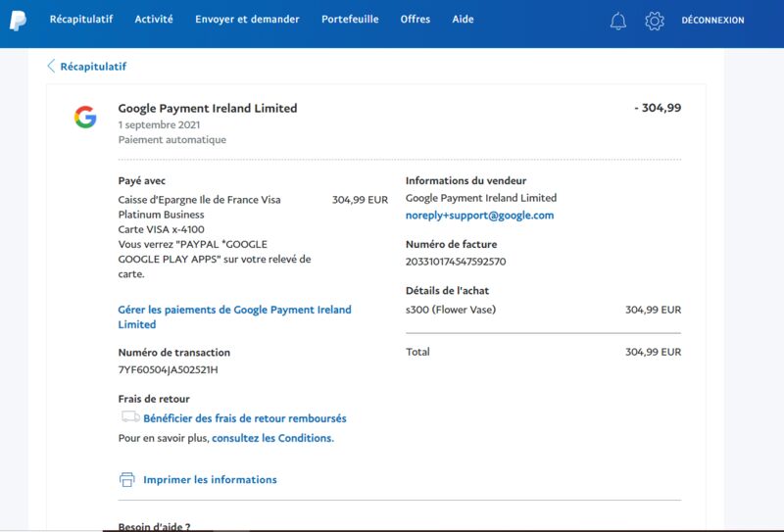Open settings via the gear icon
The width and height of the screenshot is (784, 532).
(x=654, y=21)
